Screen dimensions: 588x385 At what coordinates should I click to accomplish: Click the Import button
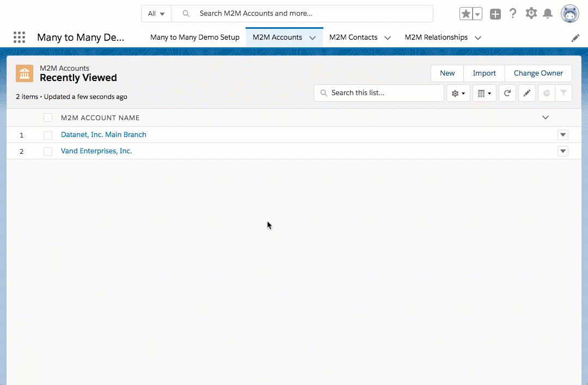484,73
